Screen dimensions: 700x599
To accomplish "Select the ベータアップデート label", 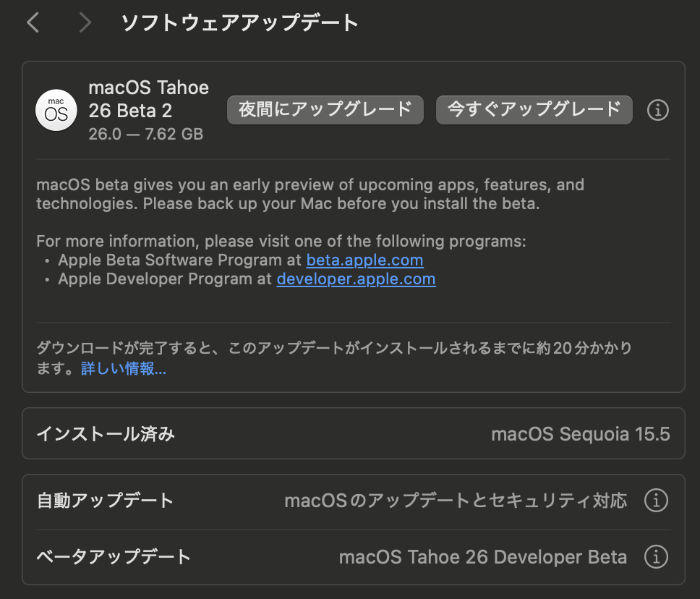I will tap(114, 557).
